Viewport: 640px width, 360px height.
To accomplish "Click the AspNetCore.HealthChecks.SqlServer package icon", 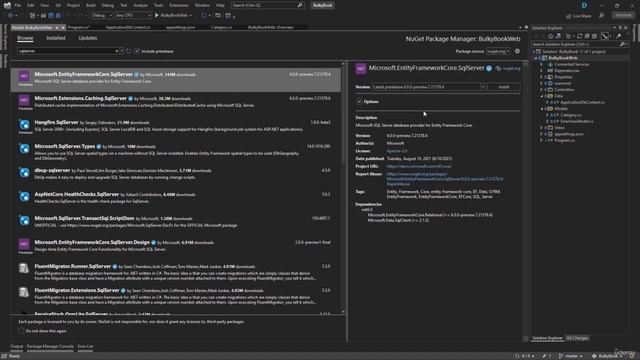I will (x=24, y=197).
